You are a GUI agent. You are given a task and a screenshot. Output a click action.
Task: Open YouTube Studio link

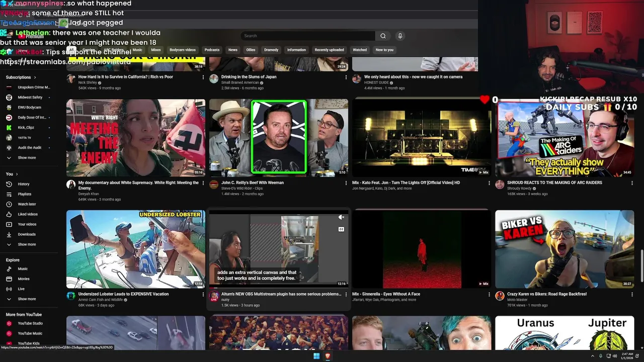pos(30,323)
